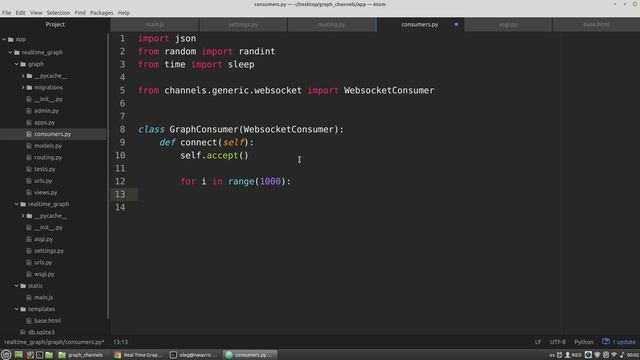
Task: Click the models.py file icon
Action: (29, 146)
